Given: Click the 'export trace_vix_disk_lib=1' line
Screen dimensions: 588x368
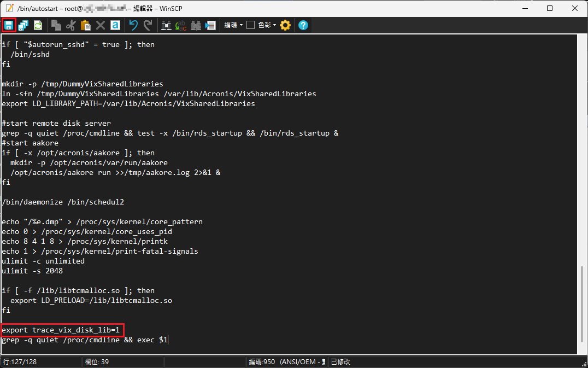Looking at the screenshot, I should pos(60,330).
